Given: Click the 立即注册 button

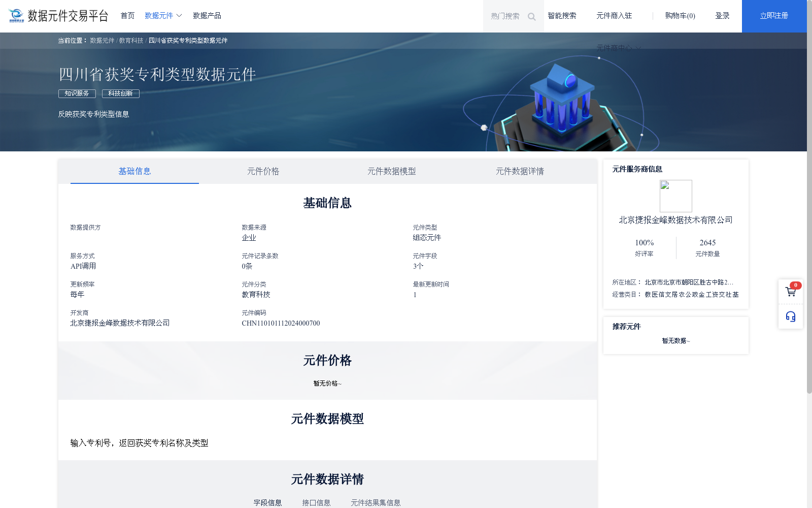Looking at the screenshot, I should click(x=774, y=16).
